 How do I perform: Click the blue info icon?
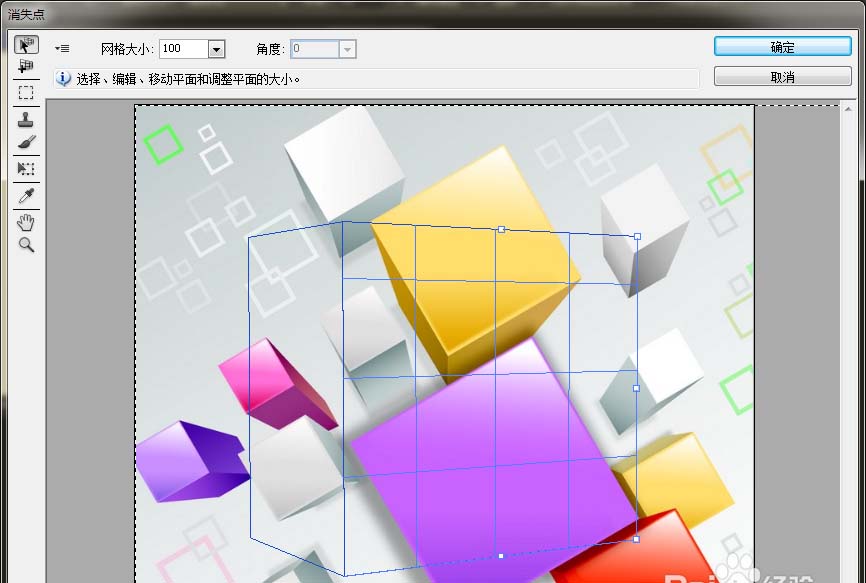64,79
